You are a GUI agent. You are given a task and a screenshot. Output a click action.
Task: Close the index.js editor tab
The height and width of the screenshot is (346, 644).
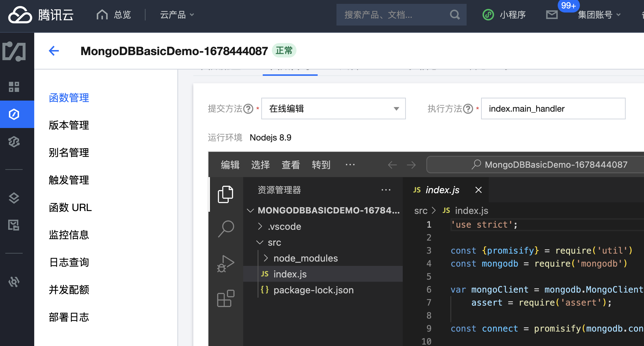click(x=478, y=190)
